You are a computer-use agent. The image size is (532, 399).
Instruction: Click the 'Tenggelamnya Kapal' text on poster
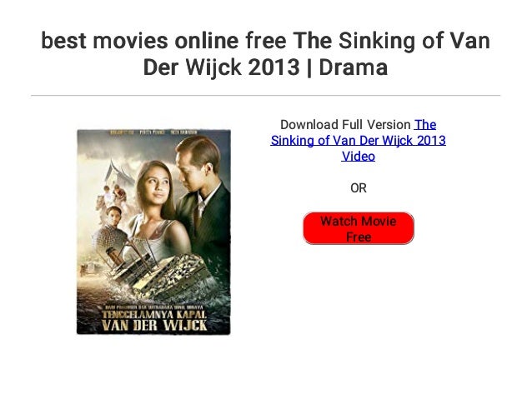click(154, 314)
